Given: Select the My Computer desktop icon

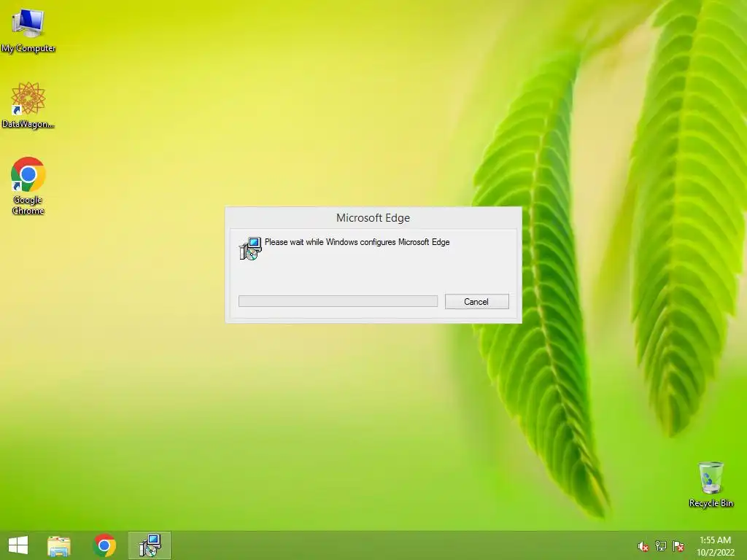Looking at the screenshot, I should click(x=28, y=31).
